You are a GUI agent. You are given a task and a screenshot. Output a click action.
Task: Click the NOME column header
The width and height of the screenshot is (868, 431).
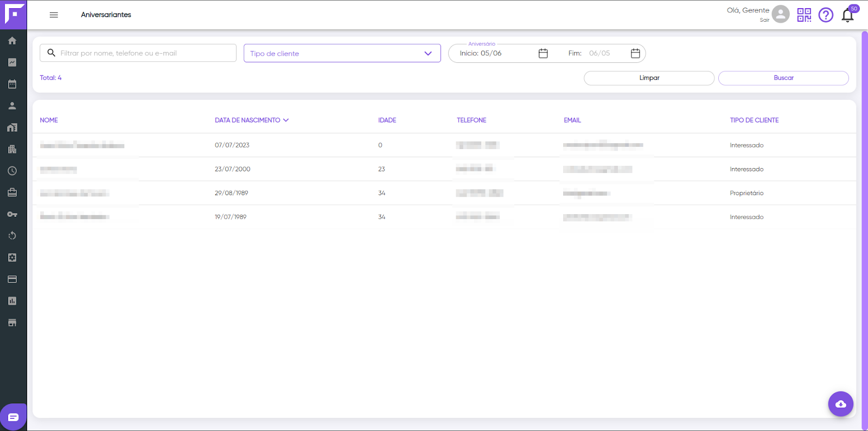click(49, 120)
